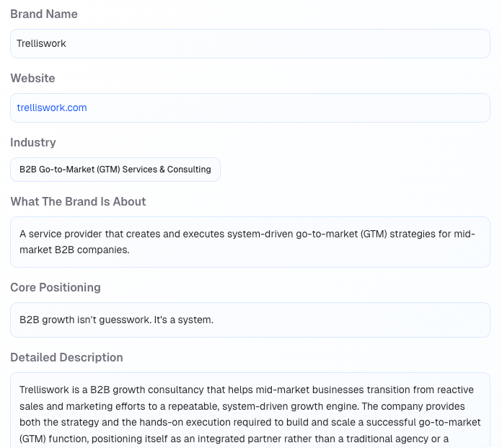The image size is (502, 448).
Task: Click the Brand Name field containing Trelliswork
Action: coord(250,43)
